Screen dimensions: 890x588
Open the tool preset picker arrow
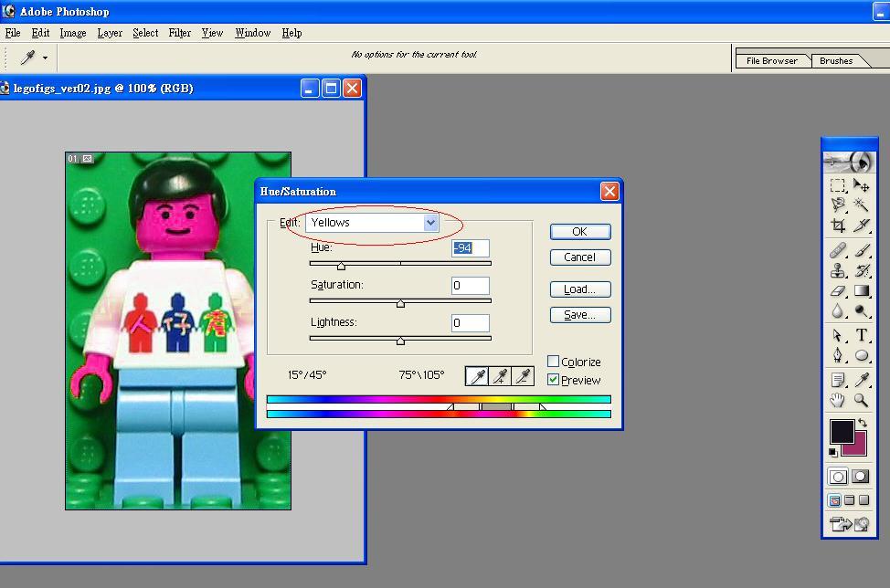(45, 58)
